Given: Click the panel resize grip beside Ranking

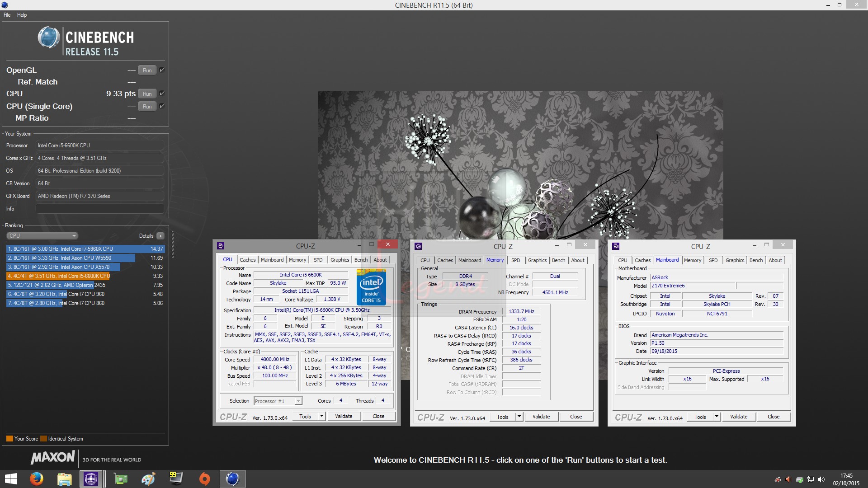Looking at the screenshot, I should [172, 244].
